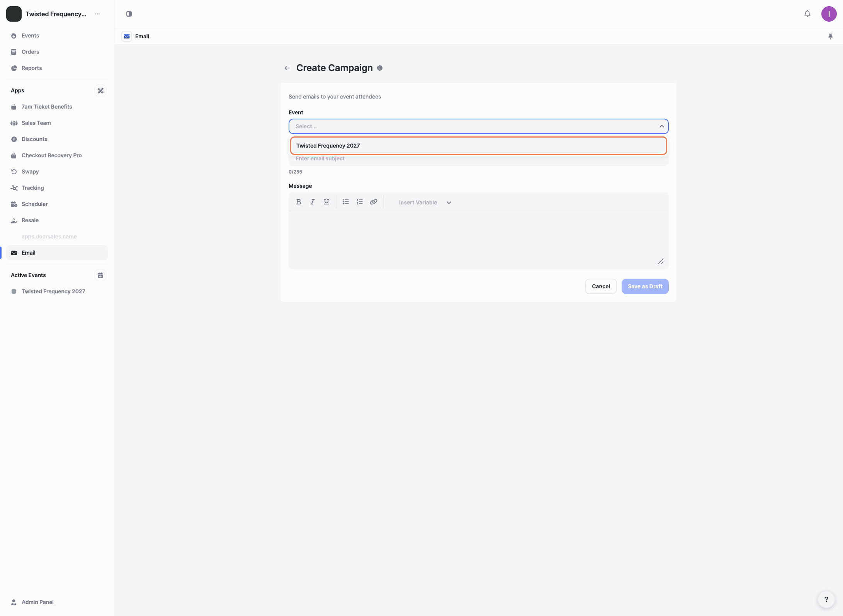Pin the Email app page
The image size is (843, 616).
tap(830, 36)
